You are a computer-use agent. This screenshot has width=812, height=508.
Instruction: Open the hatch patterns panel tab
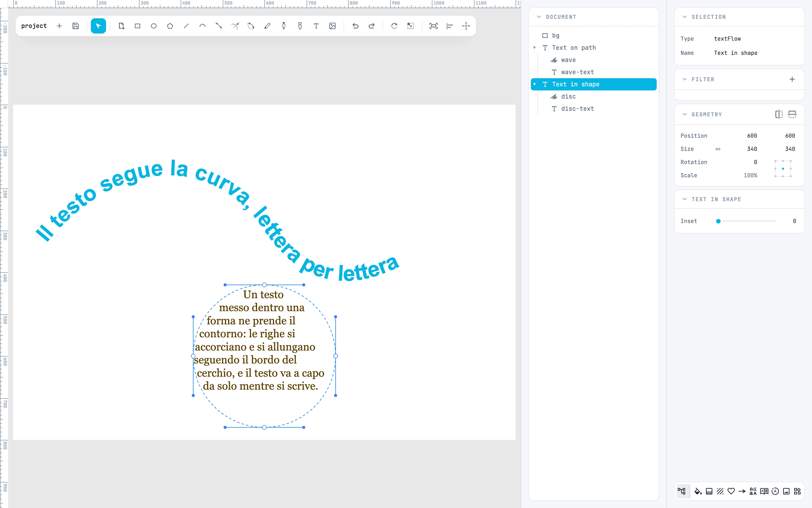[x=720, y=491]
